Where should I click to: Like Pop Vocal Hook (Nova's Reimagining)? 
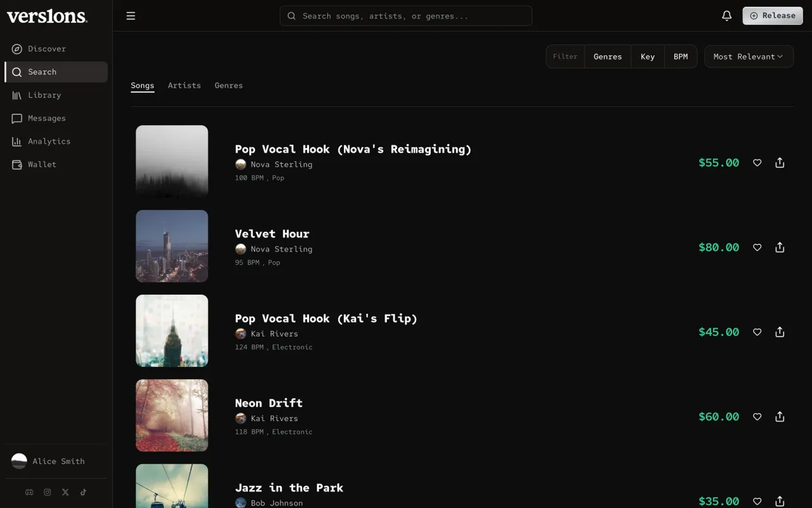click(757, 163)
